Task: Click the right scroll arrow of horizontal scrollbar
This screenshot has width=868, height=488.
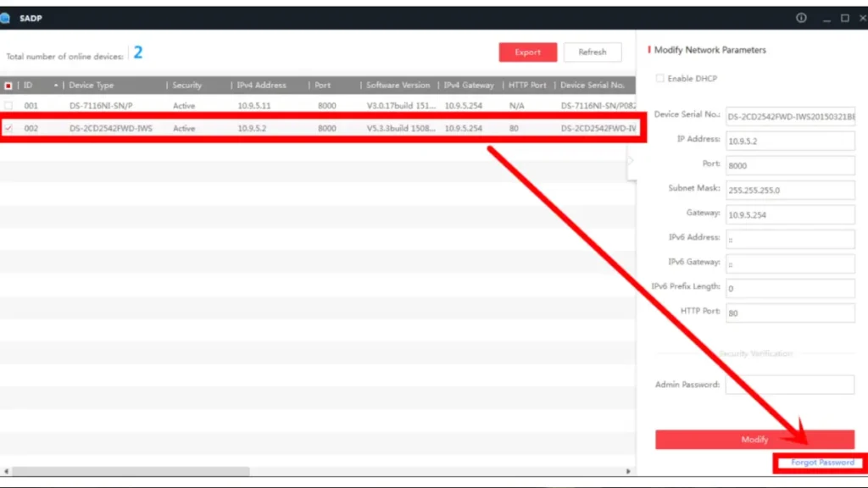Action: 629,471
